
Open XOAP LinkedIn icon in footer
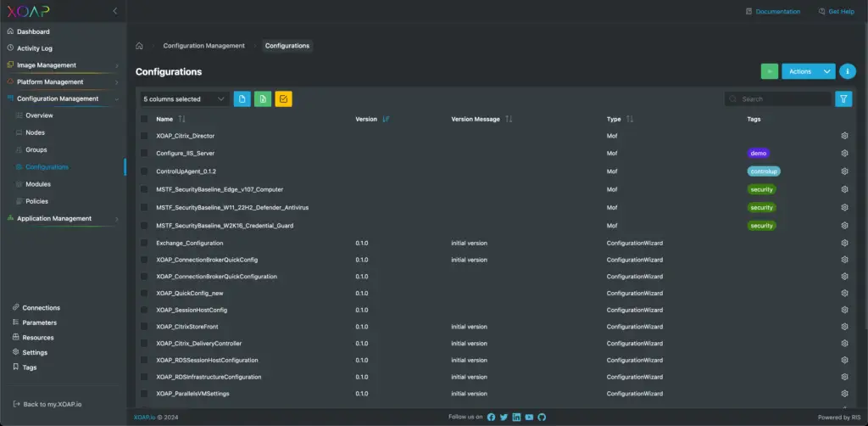(516, 418)
